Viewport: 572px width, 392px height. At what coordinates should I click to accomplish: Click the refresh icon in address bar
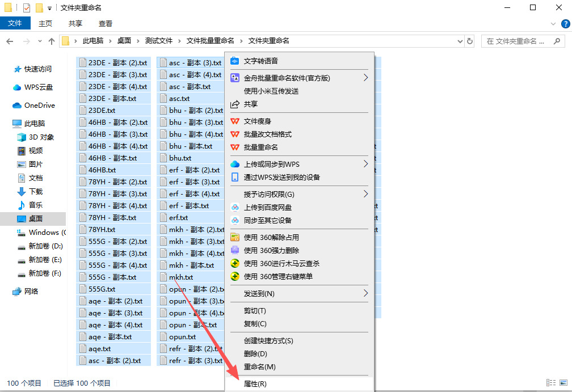(x=470, y=41)
